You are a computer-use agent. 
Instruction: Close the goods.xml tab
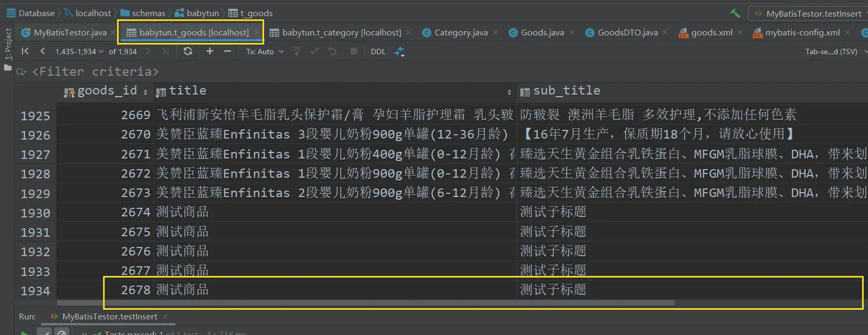click(740, 32)
